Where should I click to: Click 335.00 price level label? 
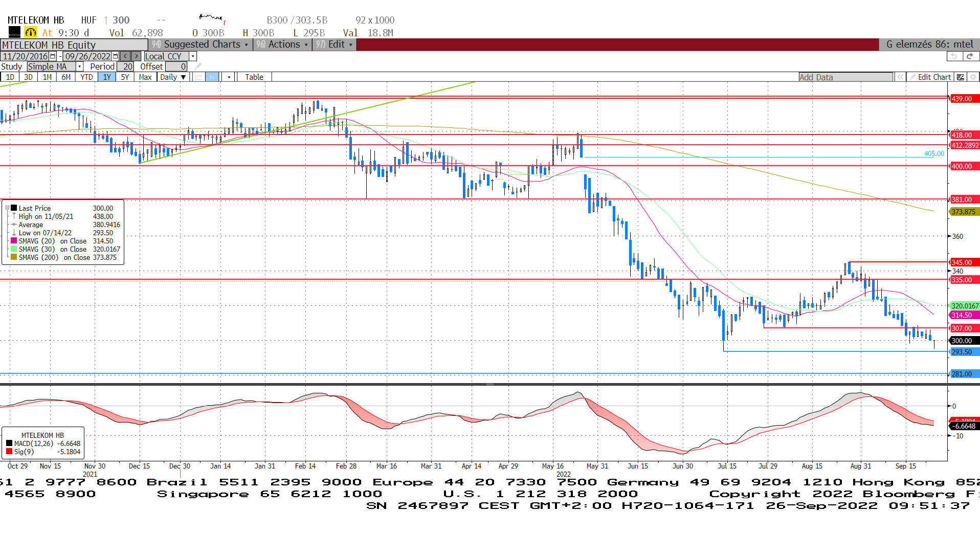click(x=964, y=280)
